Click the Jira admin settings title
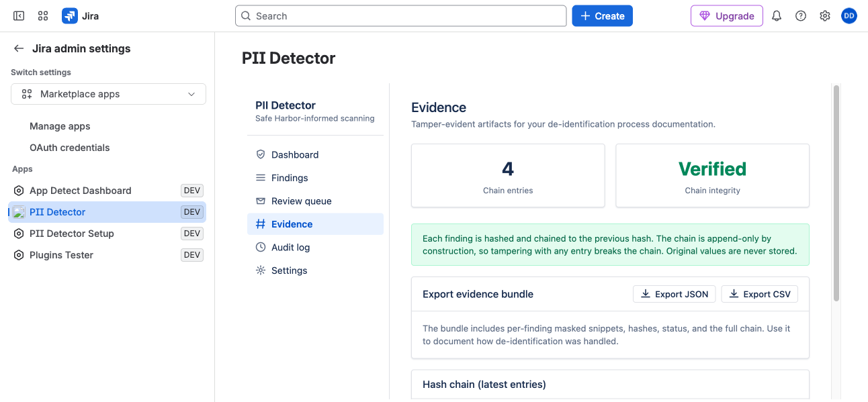The width and height of the screenshot is (868, 402). pyautogui.click(x=81, y=48)
